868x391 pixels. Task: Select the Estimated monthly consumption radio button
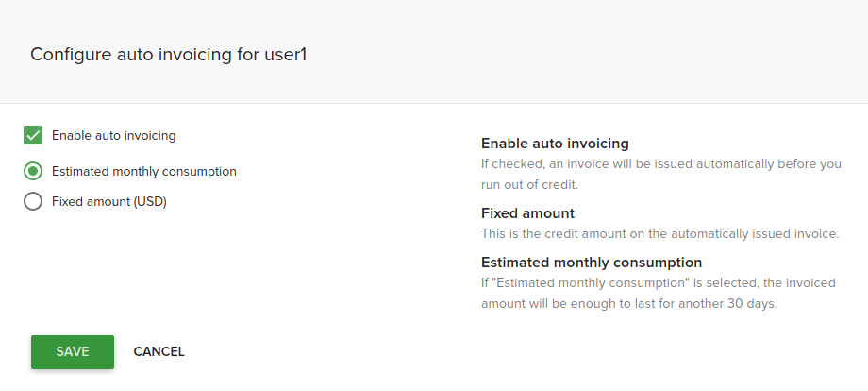pos(33,171)
